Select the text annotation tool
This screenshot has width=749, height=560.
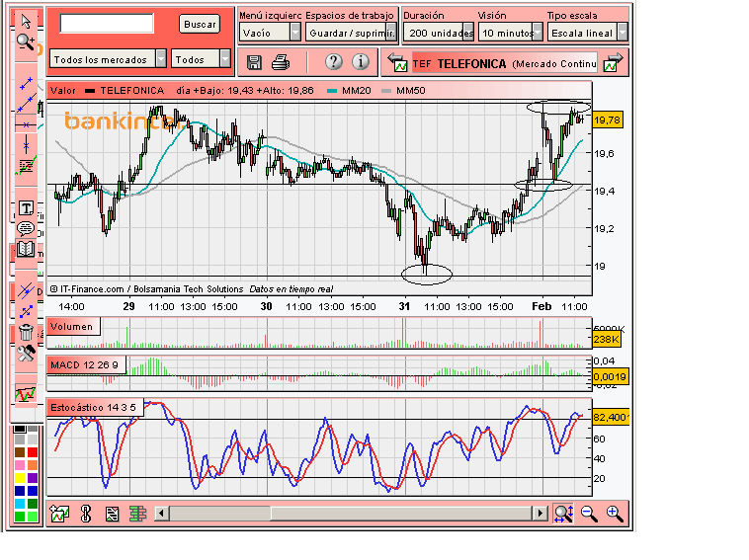coord(26,208)
